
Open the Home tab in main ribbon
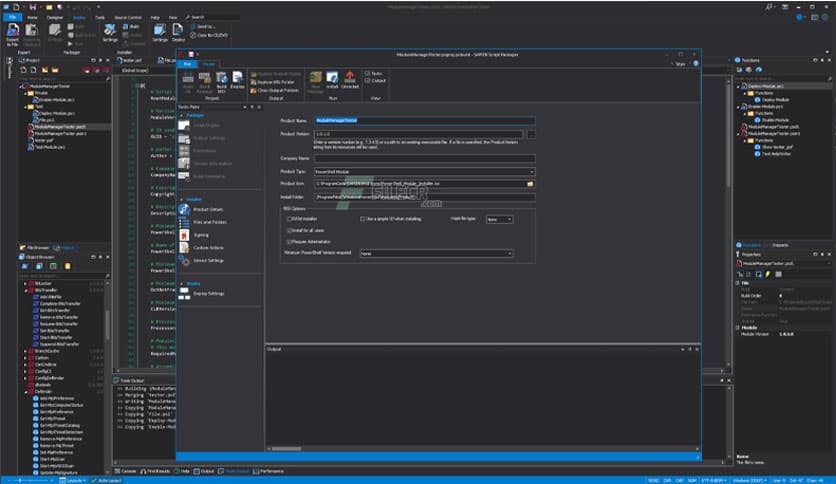(x=33, y=18)
